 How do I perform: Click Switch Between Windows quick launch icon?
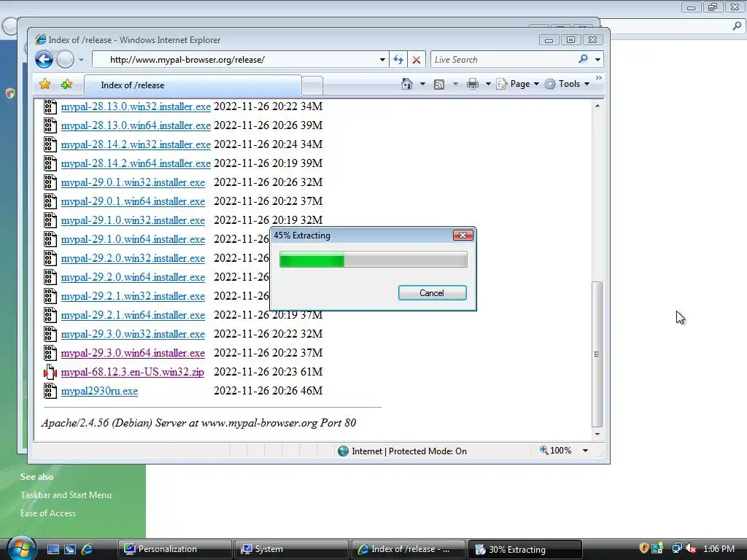70,549
